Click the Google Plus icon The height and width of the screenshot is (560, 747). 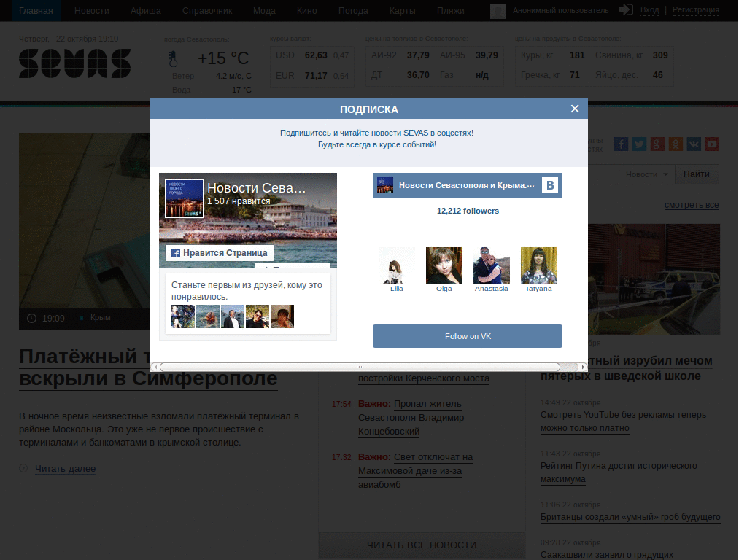(x=657, y=144)
